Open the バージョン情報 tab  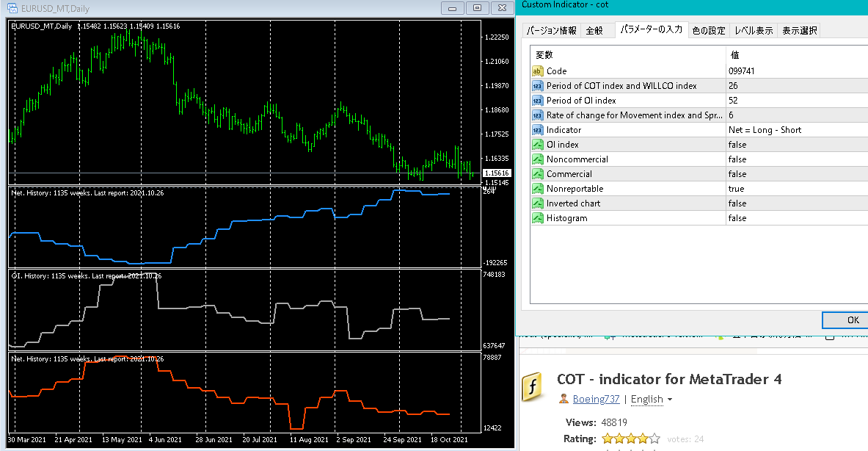(x=551, y=30)
